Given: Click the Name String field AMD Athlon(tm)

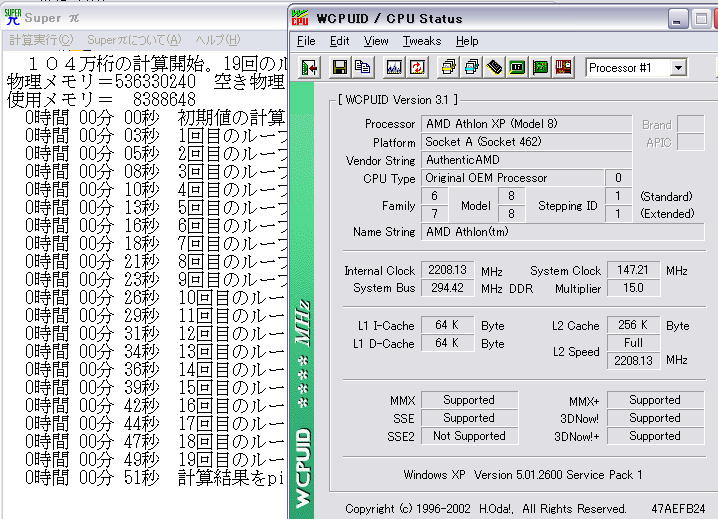Looking at the screenshot, I should tap(562, 232).
